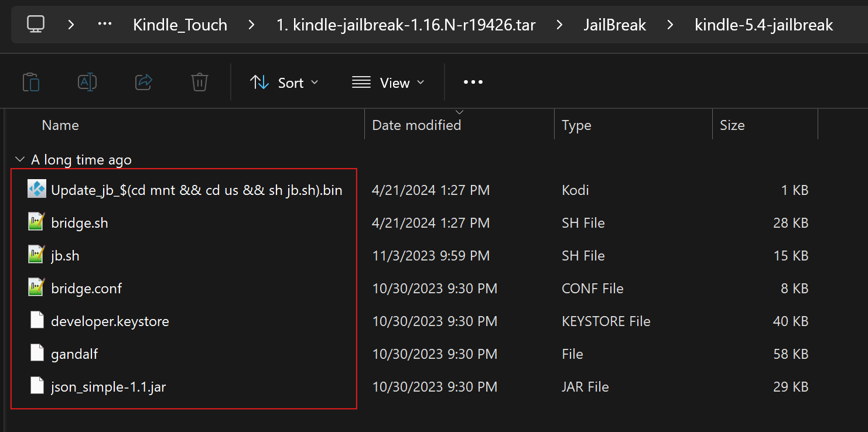
Task: Click the bridge.conf file icon
Action: click(x=37, y=287)
